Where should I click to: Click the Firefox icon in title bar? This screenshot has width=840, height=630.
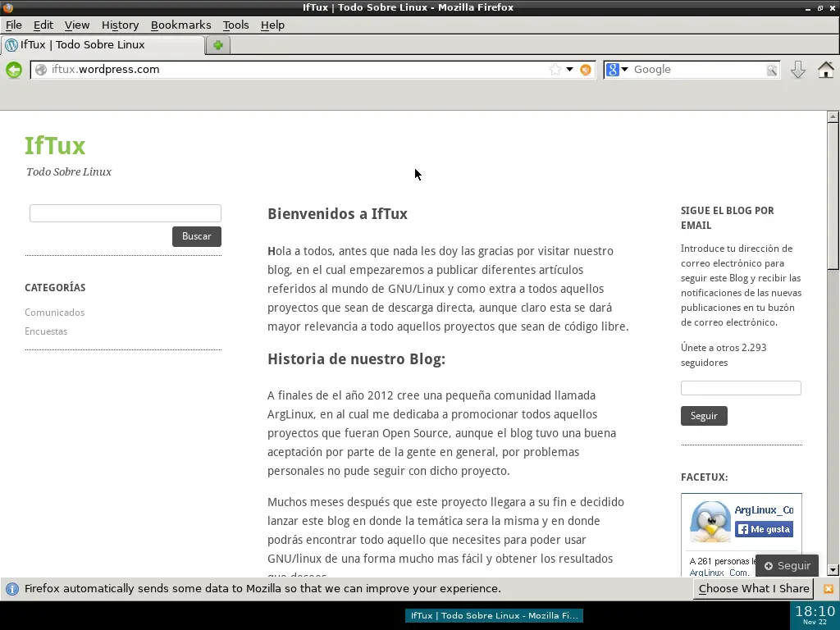[7, 7]
